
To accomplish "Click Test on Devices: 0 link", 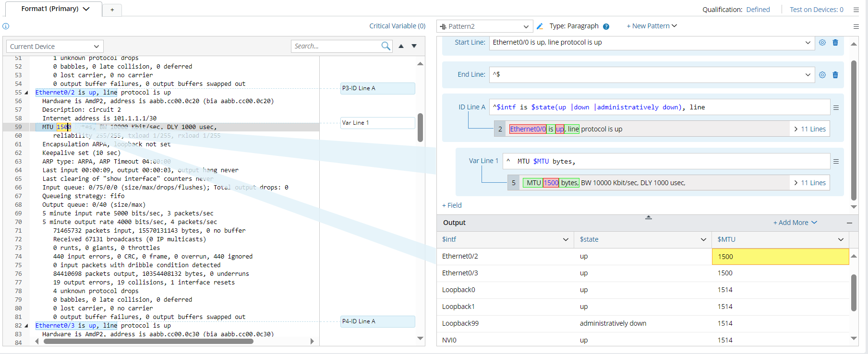I will tap(816, 10).
